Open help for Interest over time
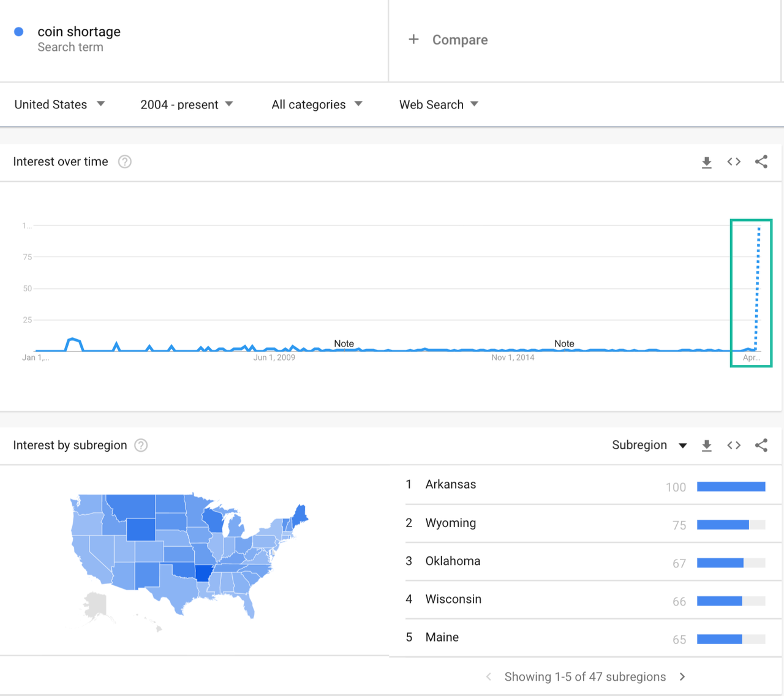This screenshot has width=784, height=696. (x=125, y=162)
